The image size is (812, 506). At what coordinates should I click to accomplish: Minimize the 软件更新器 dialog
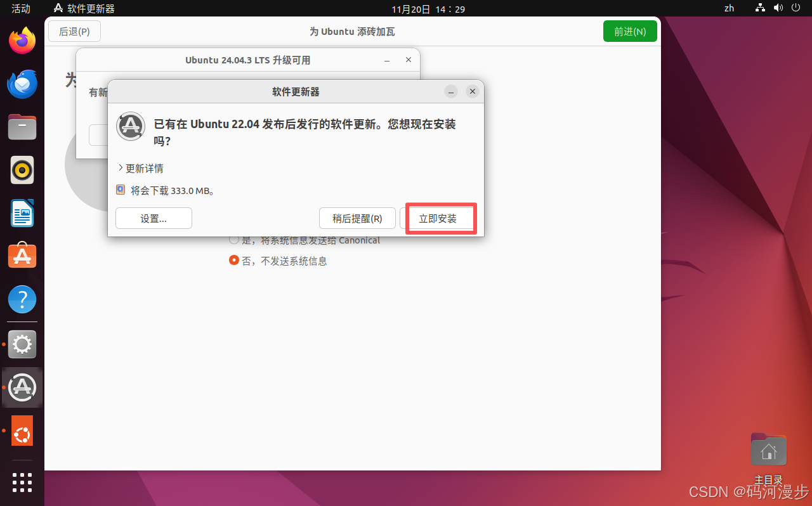[x=451, y=91]
